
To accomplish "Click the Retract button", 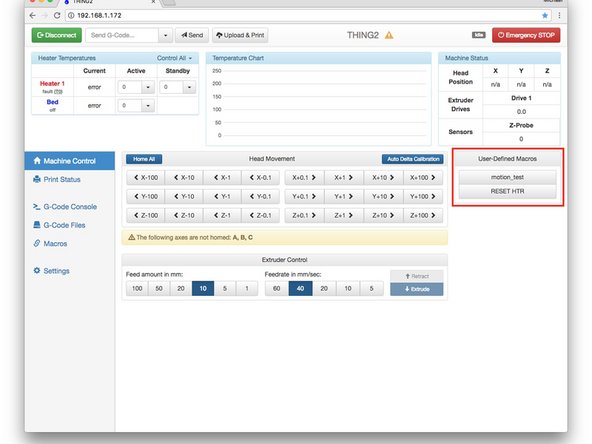I will (x=417, y=276).
